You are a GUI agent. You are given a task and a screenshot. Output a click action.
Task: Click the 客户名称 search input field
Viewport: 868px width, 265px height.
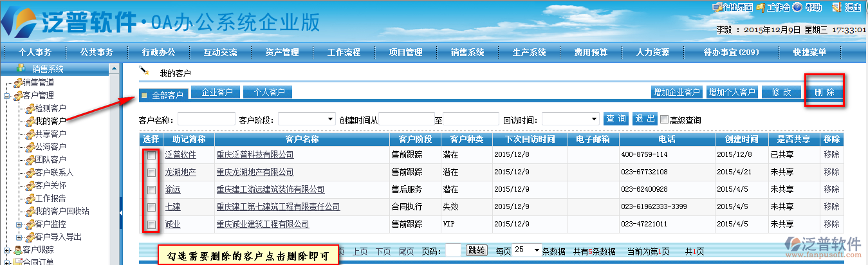point(207,119)
